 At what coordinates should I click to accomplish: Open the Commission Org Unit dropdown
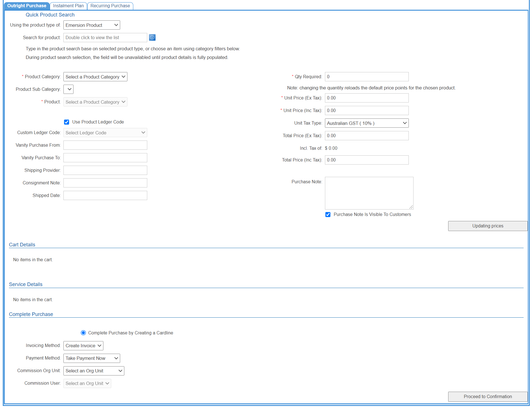point(94,371)
